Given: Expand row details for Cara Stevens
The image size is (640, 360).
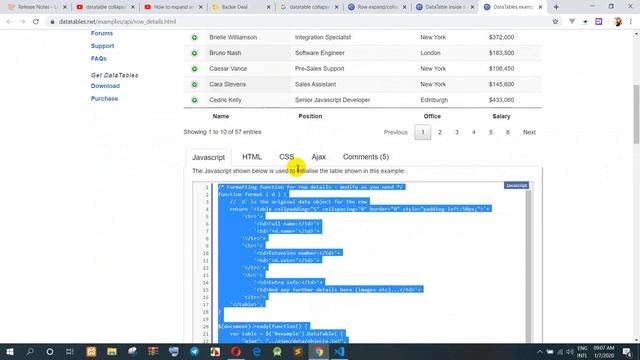Looking at the screenshot, I should 194,84.
